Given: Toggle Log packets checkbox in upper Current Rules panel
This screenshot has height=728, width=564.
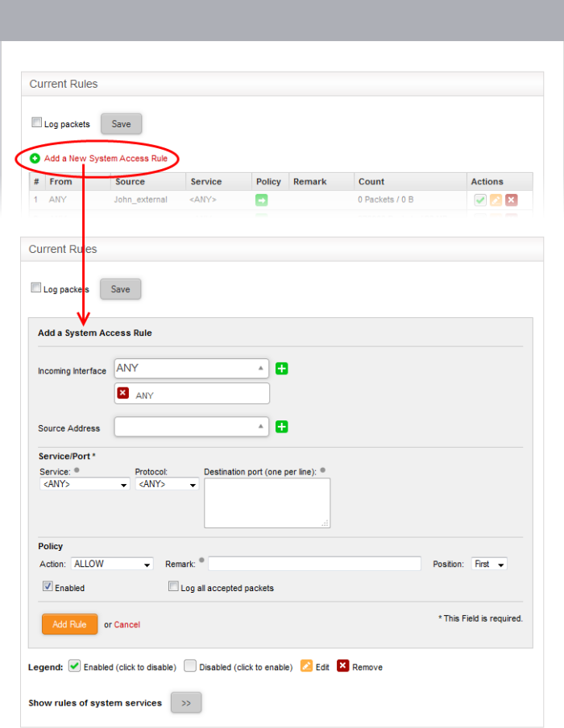Looking at the screenshot, I should pyautogui.click(x=36, y=122).
